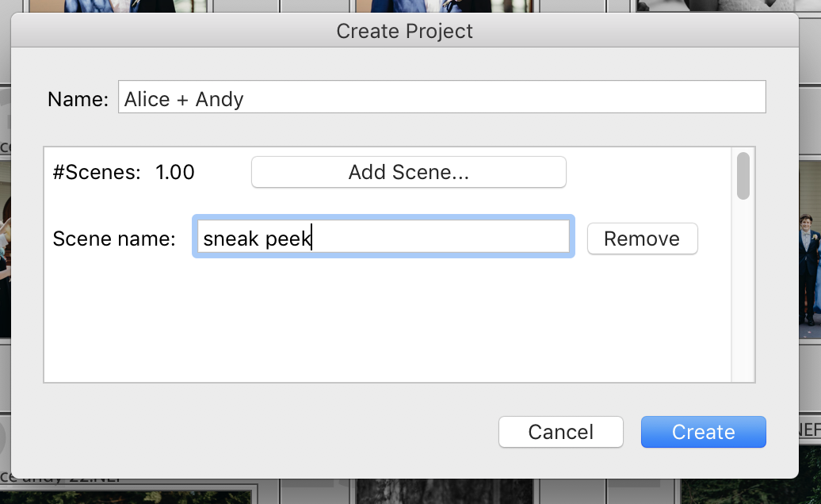Click the Create button
The image size is (821, 504).
703,432
